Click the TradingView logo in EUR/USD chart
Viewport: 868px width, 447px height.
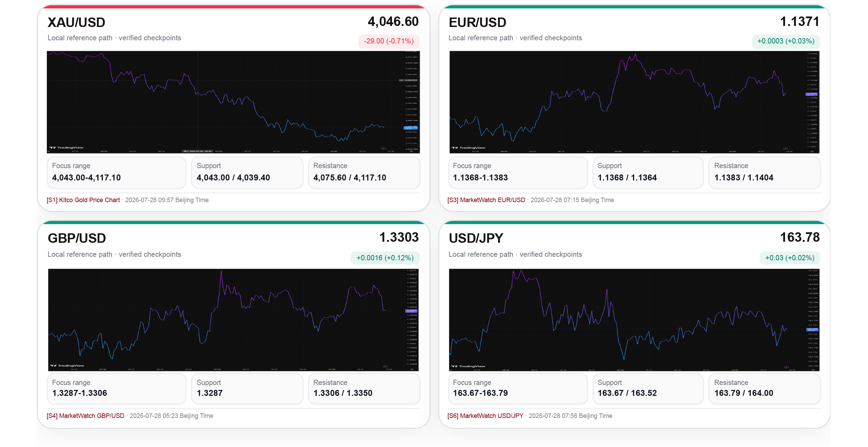pyautogui.click(x=468, y=147)
